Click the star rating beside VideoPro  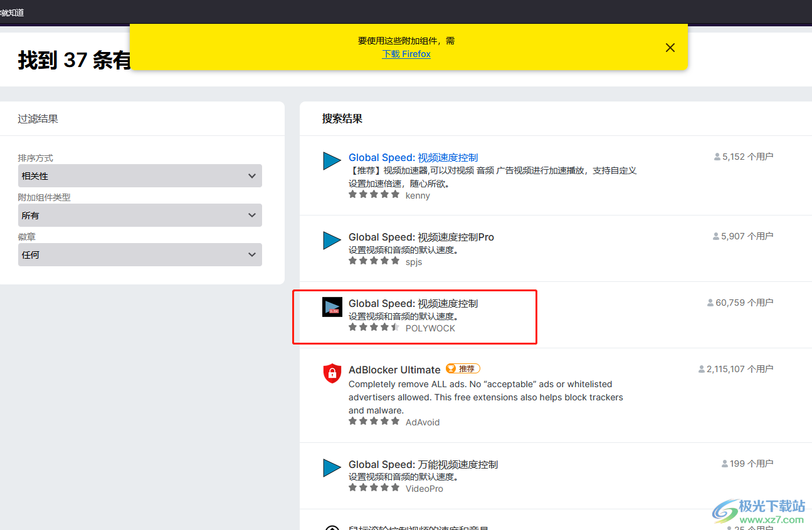(x=374, y=488)
